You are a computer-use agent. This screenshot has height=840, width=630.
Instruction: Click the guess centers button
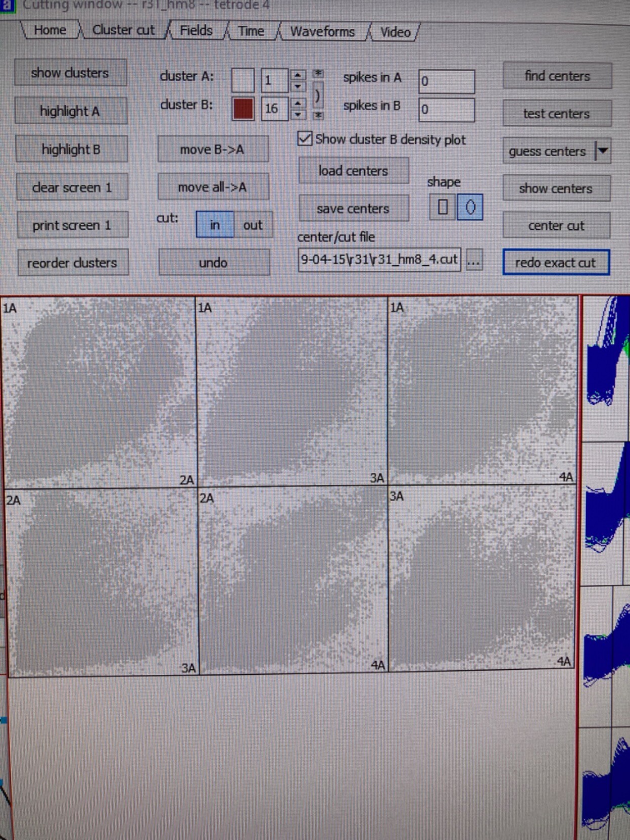click(548, 151)
